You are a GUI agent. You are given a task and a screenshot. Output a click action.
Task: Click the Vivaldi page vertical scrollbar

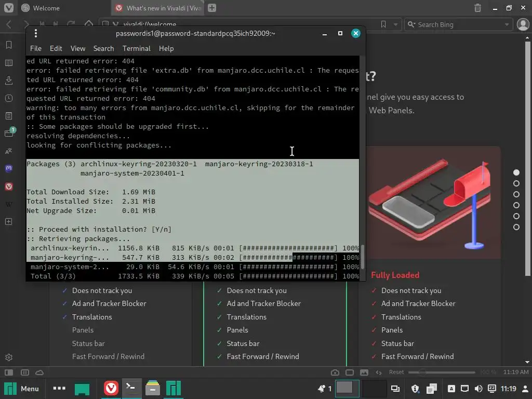(x=527, y=158)
